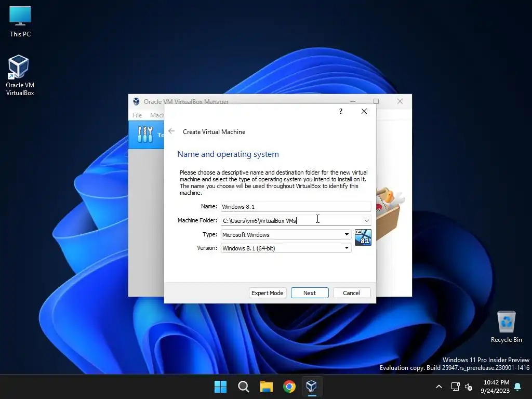Image resolution: width=532 pixels, height=399 pixels.
Task: Open File Explorer from taskbar
Action: (267, 387)
